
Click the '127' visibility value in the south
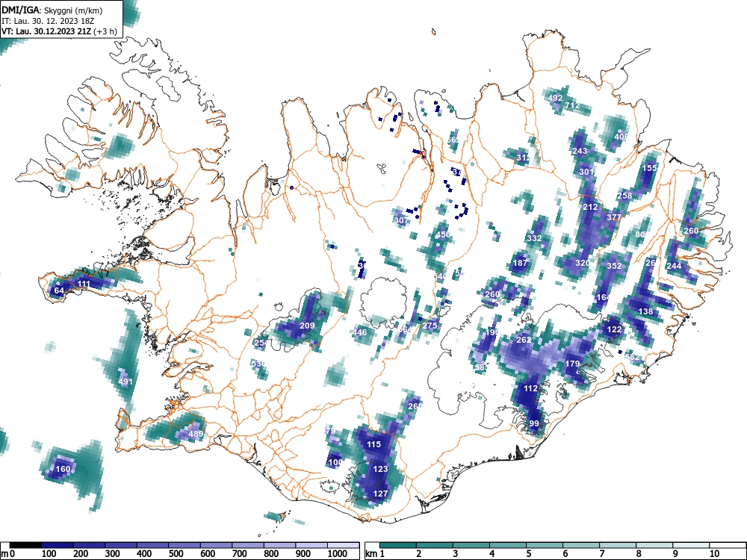[380, 494]
